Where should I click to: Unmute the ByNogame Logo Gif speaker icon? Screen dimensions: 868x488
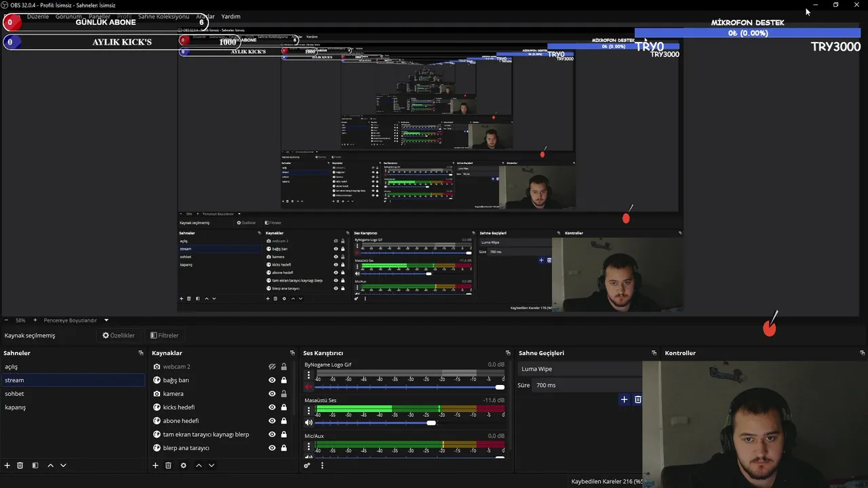[x=309, y=387]
